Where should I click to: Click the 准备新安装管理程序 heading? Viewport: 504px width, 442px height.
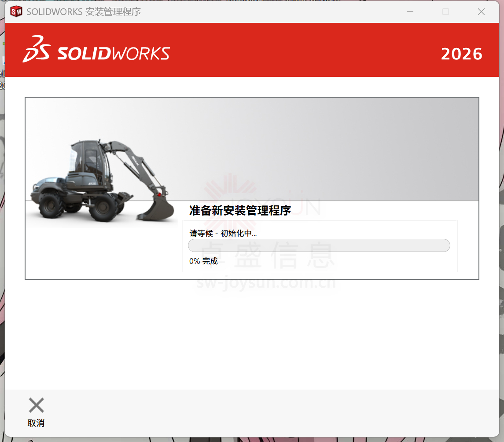tap(240, 211)
